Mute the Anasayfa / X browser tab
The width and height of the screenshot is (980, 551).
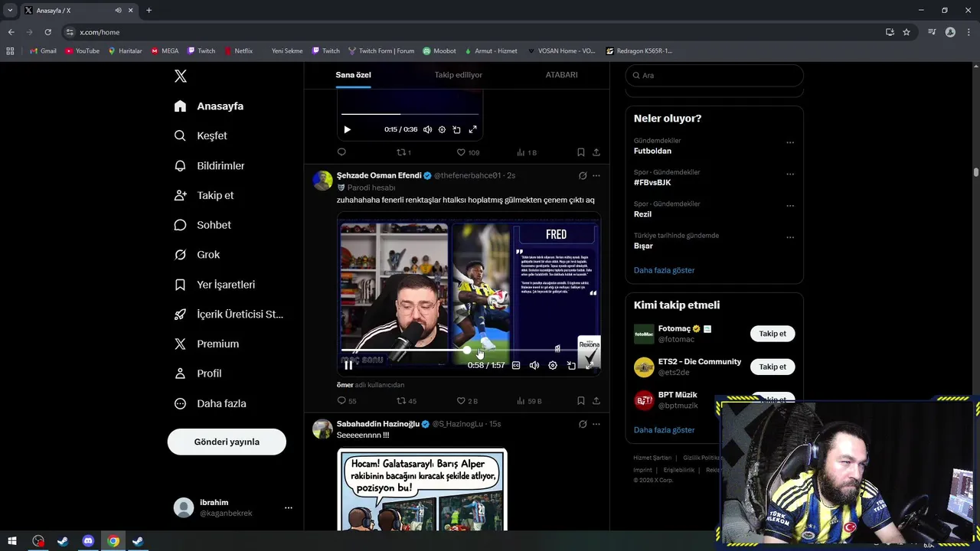click(118, 11)
